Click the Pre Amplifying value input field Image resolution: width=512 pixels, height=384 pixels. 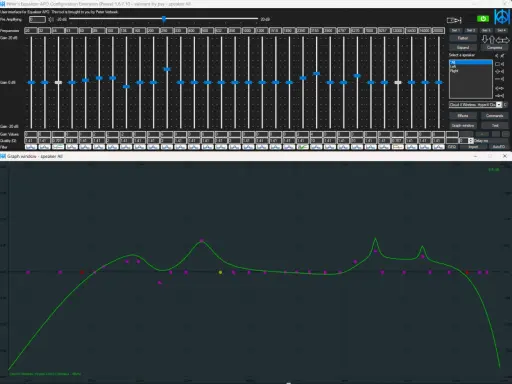[x=37, y=20]
